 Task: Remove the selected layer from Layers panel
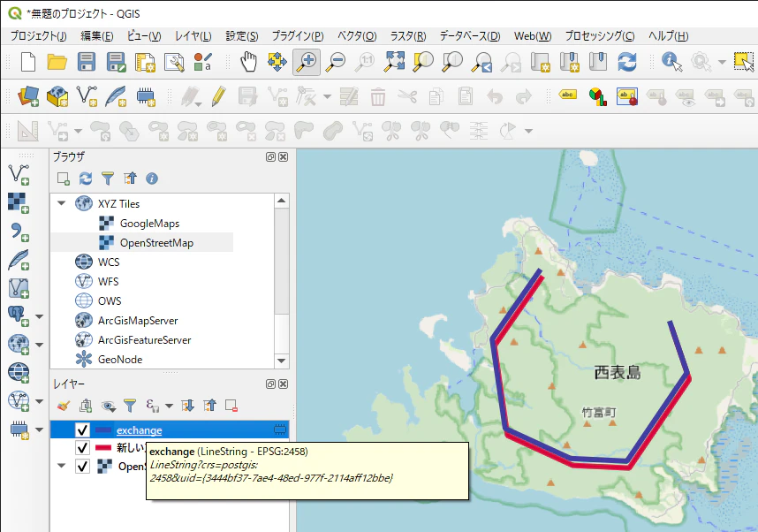coord(231,406)
